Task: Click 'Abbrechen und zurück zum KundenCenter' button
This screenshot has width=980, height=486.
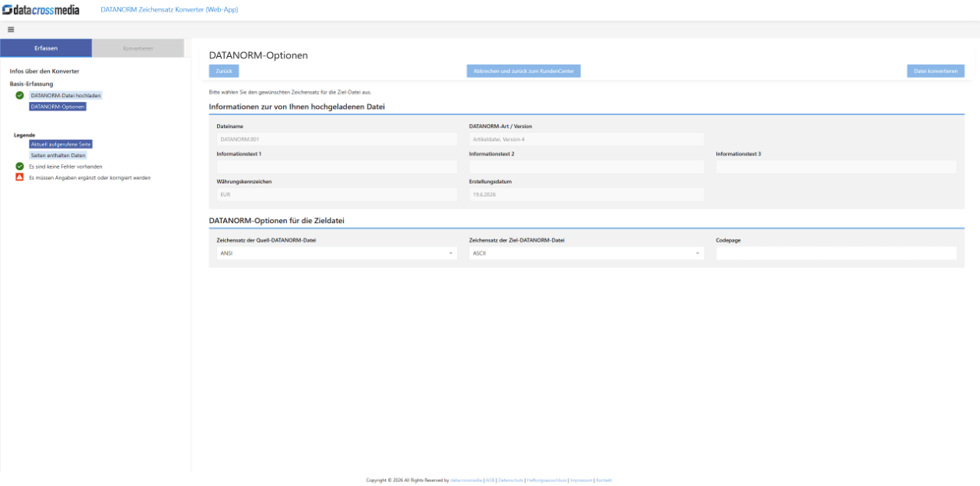Action: point(523,71)
